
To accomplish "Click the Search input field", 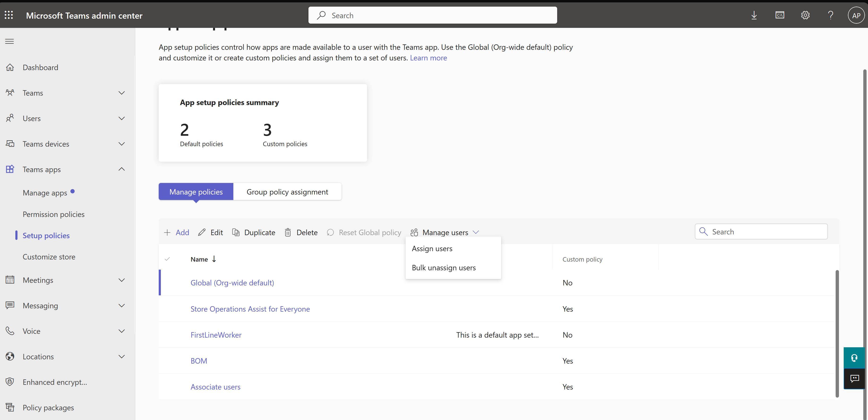I will click(761, 231).
